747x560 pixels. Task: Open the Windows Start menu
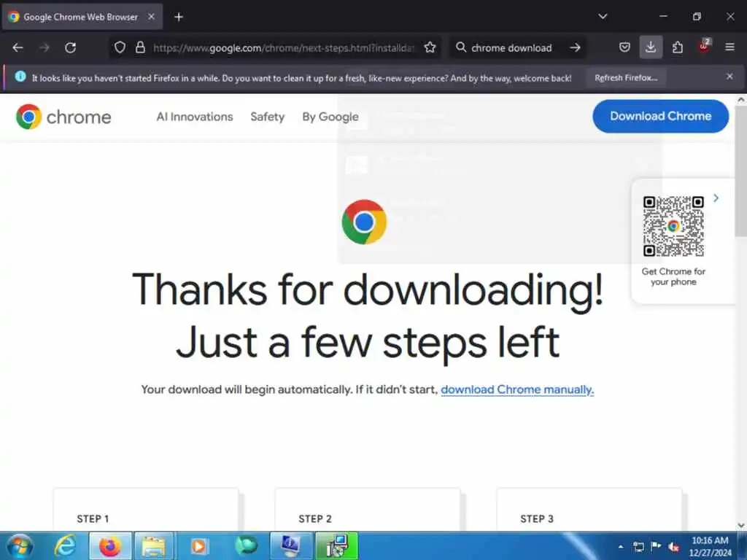point(20,545)
